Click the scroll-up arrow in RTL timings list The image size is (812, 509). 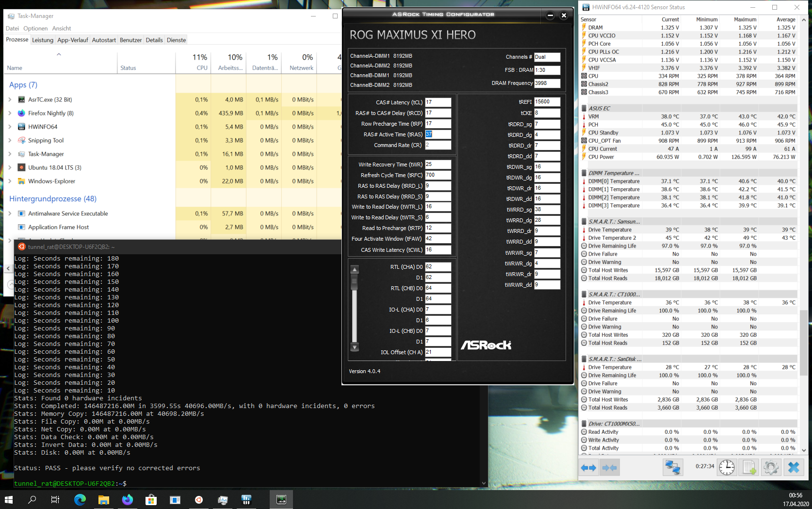click(x=355, y=269)
